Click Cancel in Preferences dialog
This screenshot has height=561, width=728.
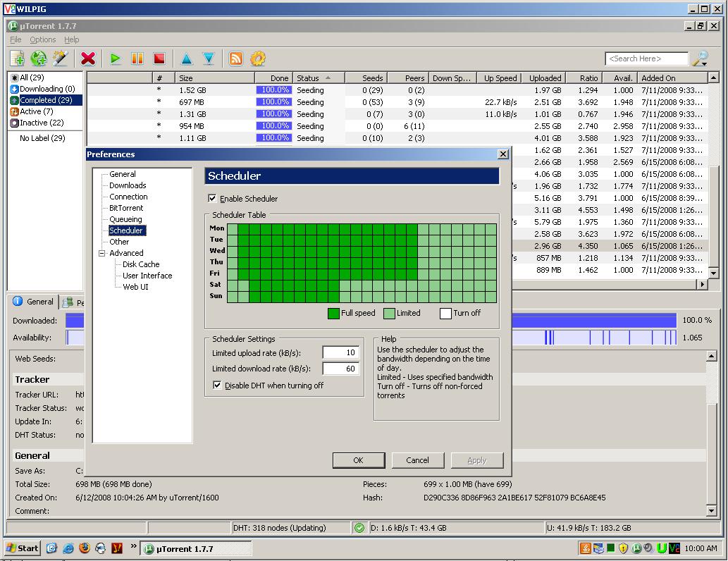tap(417, 460)
